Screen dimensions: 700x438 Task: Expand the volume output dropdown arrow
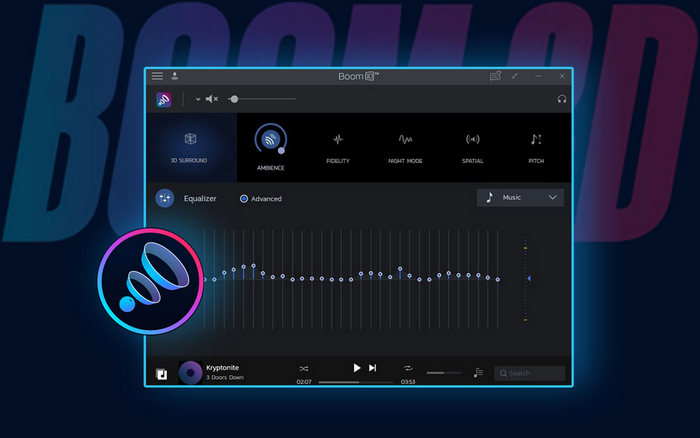click(198, 99)
